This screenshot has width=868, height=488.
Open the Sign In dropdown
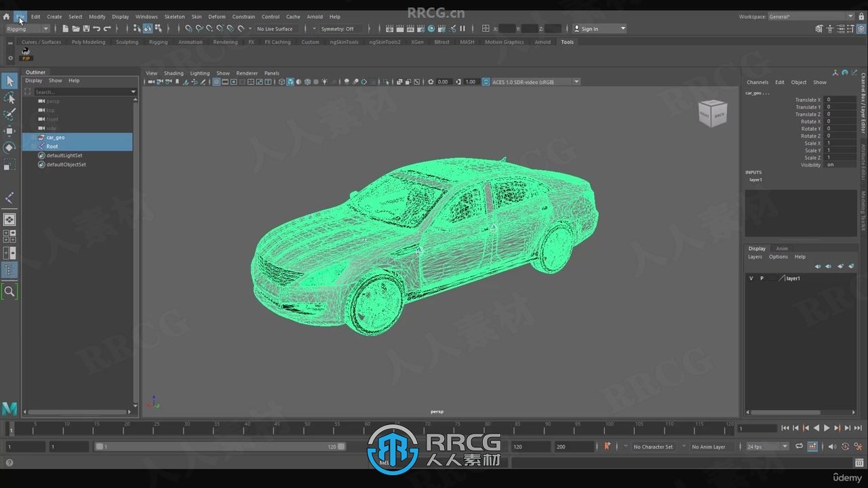click(x=599, y=28)
